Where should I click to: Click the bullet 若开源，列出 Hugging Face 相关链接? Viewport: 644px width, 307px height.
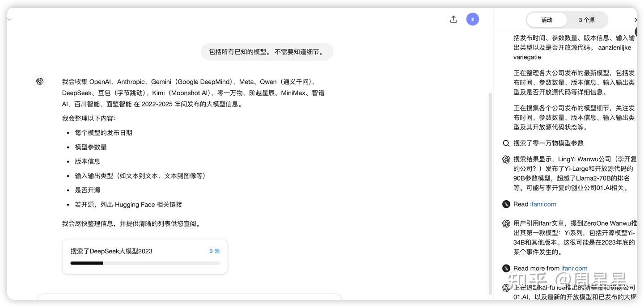[128, 204]
